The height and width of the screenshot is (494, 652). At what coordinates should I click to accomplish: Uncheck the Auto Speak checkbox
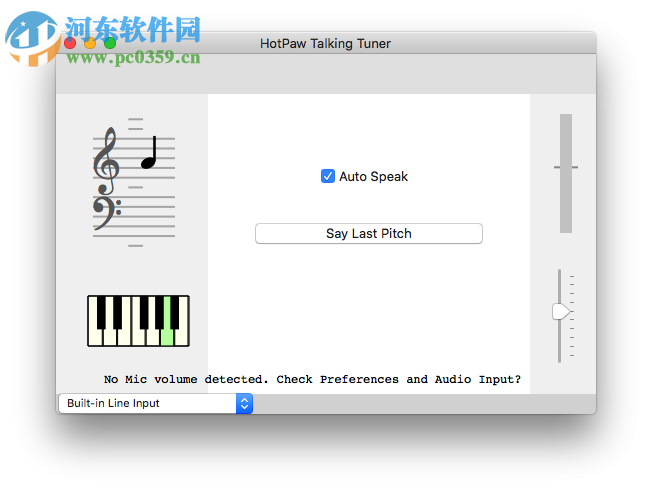(x=328, y=176)
